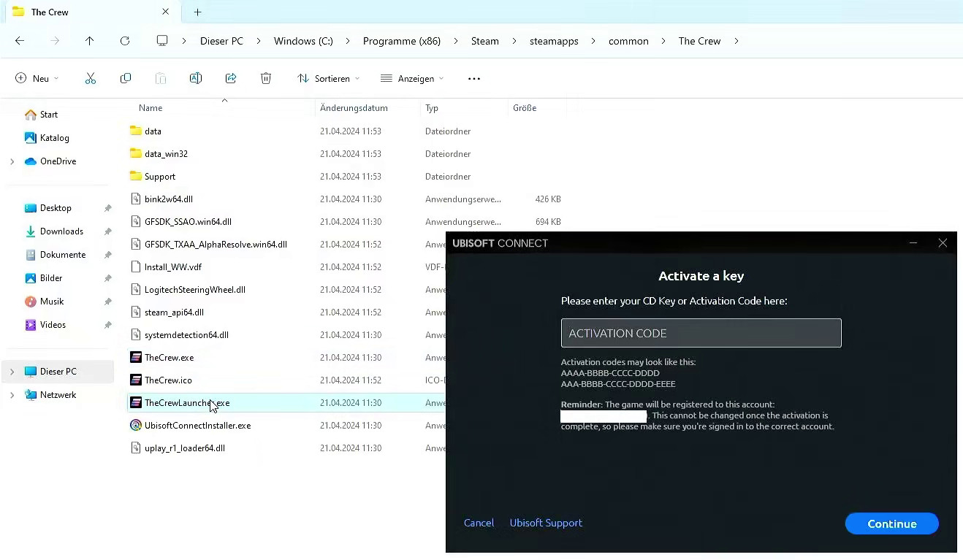Click common breadcrumb
Viewport: 963px width, 560px height.
[x=628, y=41]
